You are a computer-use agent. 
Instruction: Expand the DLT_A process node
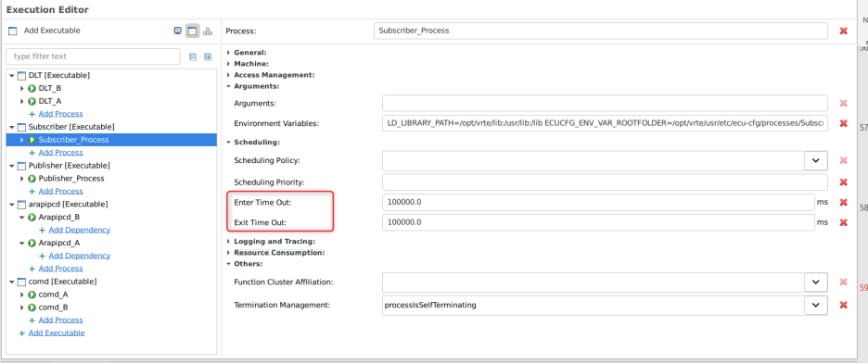(22, 101)
